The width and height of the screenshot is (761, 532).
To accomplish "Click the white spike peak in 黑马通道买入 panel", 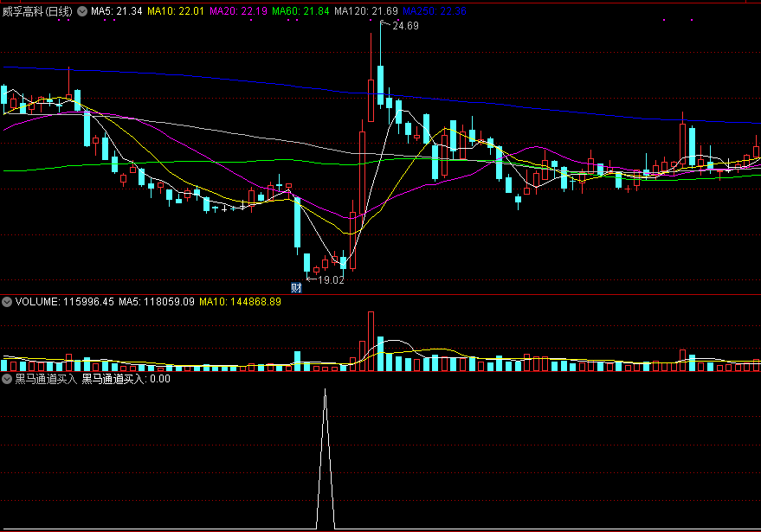I will coord(326,389).
